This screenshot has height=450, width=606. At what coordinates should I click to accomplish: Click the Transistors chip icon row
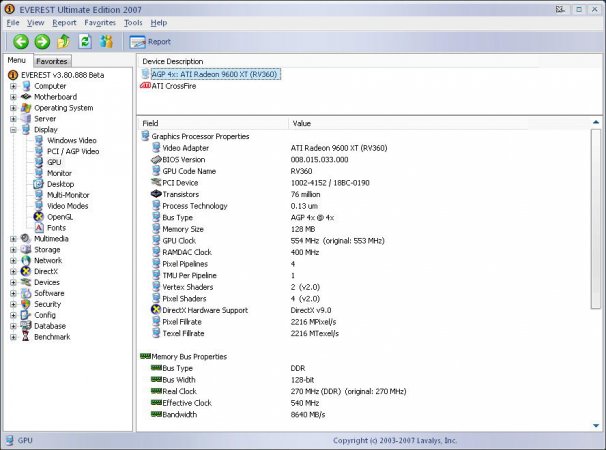tap(156, 194)
